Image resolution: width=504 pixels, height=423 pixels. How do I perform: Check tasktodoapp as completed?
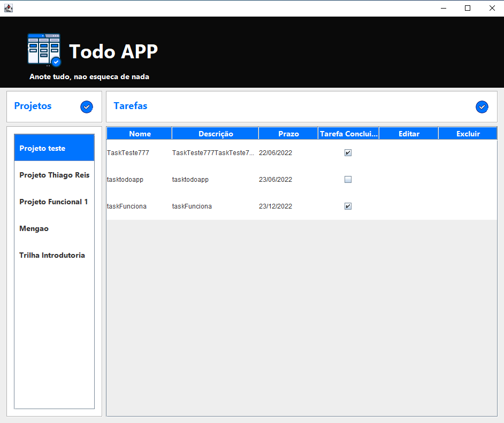click(348, 179)
